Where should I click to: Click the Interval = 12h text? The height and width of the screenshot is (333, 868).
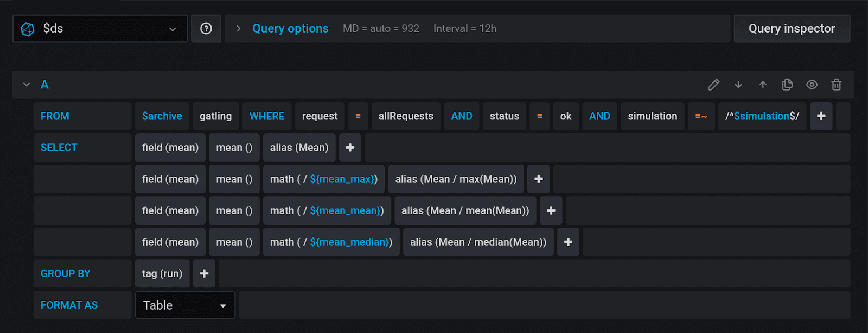(465, 29)
